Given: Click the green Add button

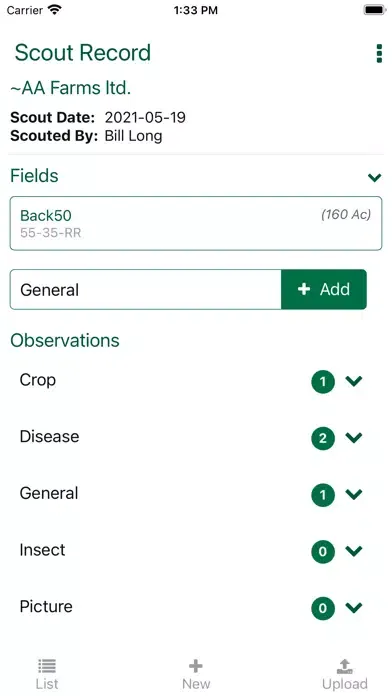Looking at the screenshot, I should [324, 289].
